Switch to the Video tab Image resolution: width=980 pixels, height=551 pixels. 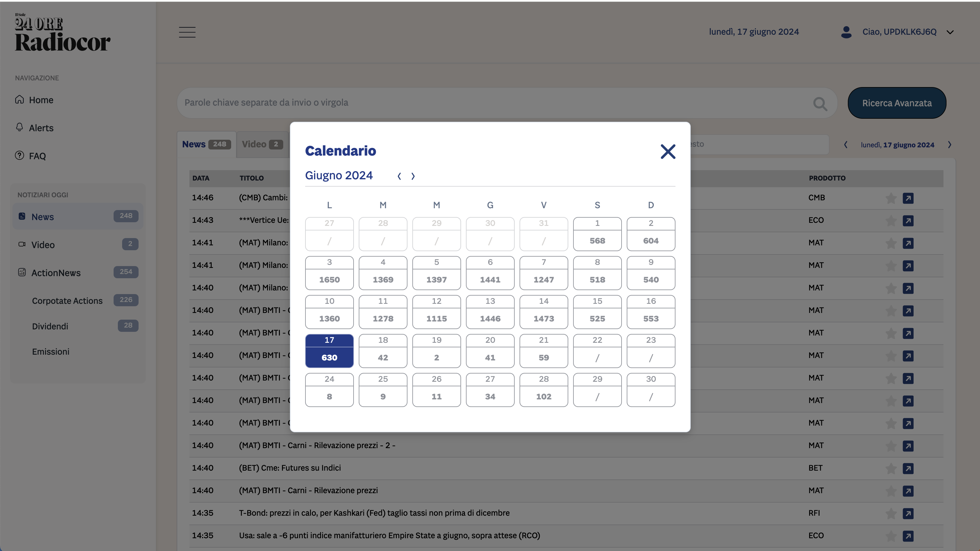coord(261,144)
